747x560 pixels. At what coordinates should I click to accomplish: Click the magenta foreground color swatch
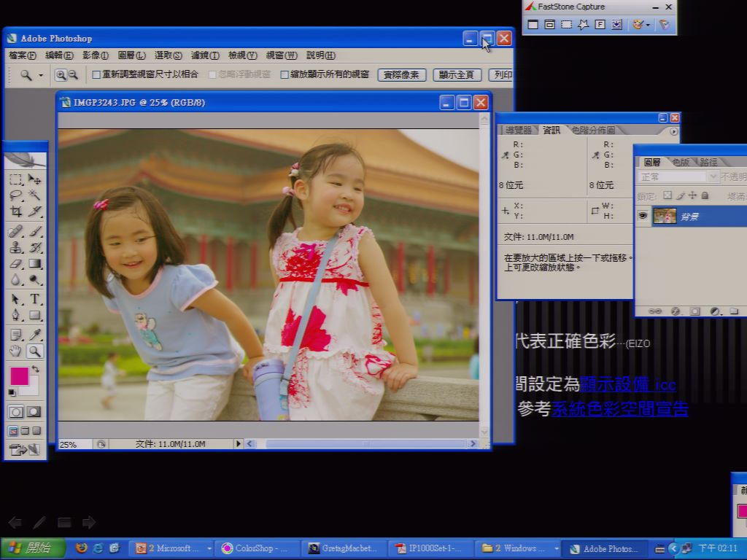pyautogui.click(x=19, y=376)
